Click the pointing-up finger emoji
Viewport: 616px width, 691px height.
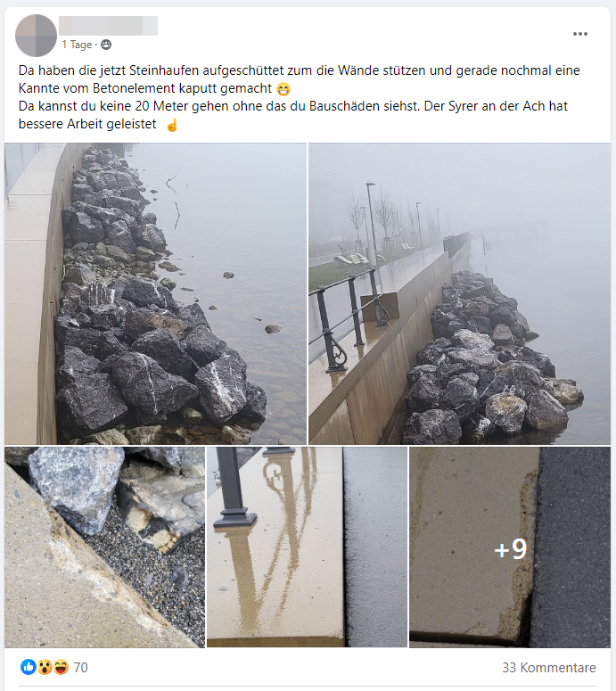172,125
